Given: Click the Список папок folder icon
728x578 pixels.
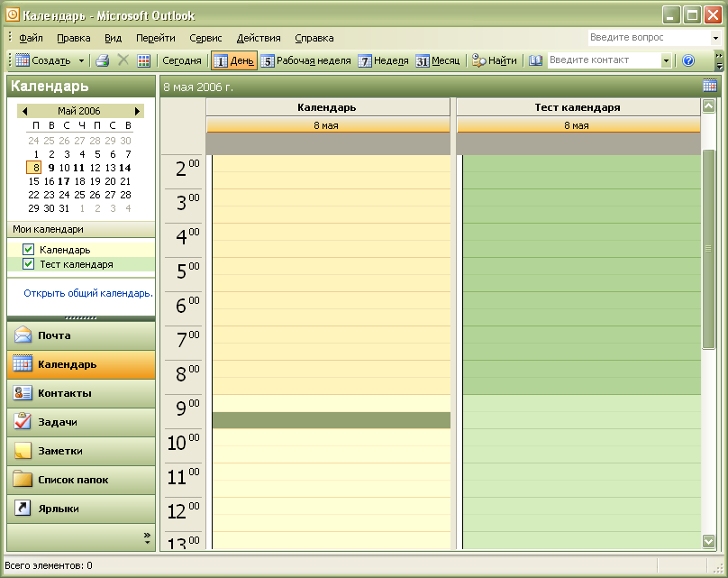Looking at the screenshot, I should click(x=23, y=479).
